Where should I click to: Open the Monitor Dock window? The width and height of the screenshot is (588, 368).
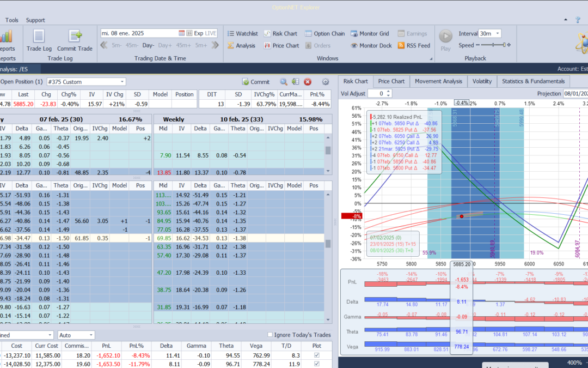coord(371,45)
